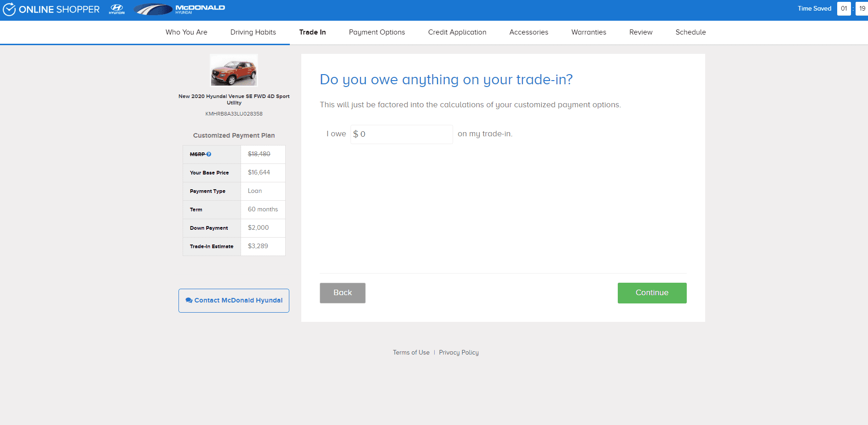This screenshot has width=868, height=425.
Task: Click the Customized Payment Plan heading
Action: pyautogui.click(x=234, y=135)
